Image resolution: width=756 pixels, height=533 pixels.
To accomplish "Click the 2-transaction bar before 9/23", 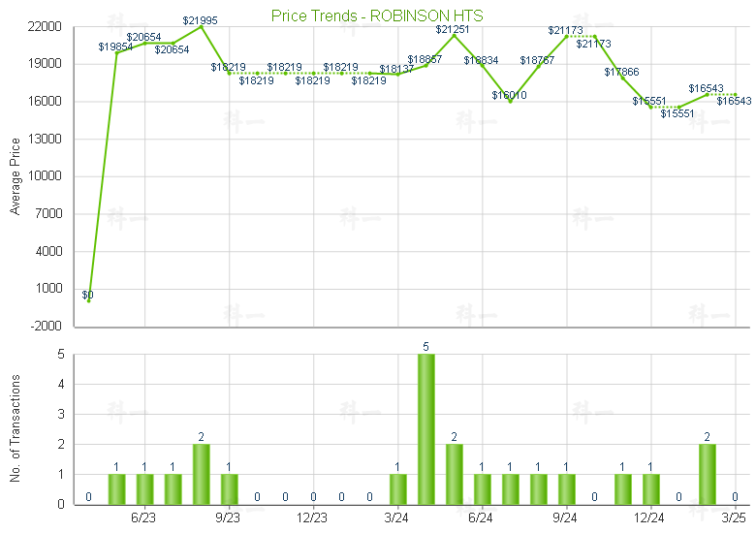I will (x=201, y=474).
